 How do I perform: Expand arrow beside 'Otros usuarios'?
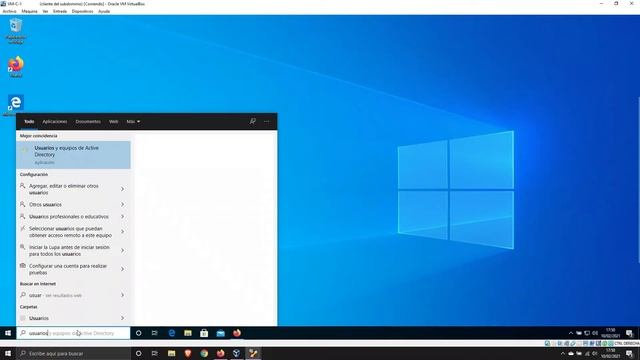click(122, 204)
